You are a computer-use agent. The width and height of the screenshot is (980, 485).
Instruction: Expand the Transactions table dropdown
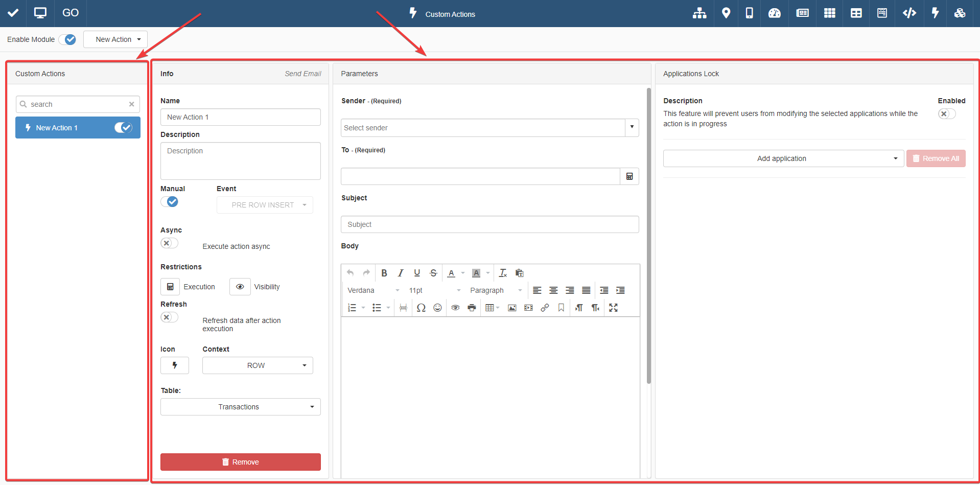tap(240, 407)
